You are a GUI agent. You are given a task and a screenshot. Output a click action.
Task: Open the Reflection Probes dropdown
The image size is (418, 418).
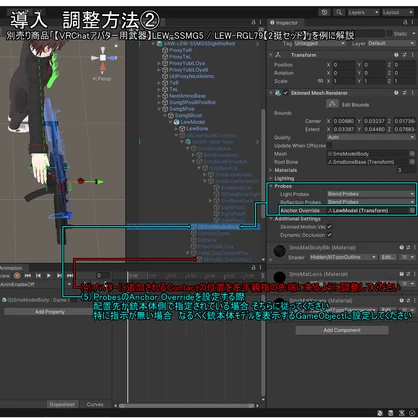click(371, 202)
